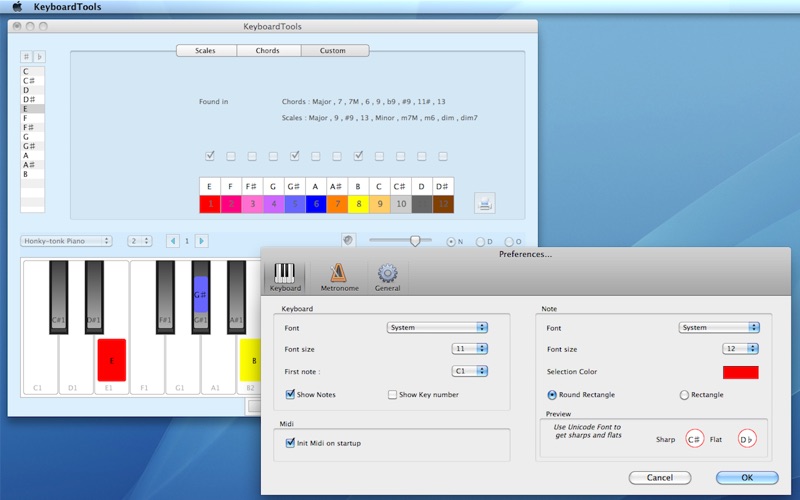Select note C in the root note list
This screenshot has width=800, height=500.
pyautogui.click(x=32, y=71)
